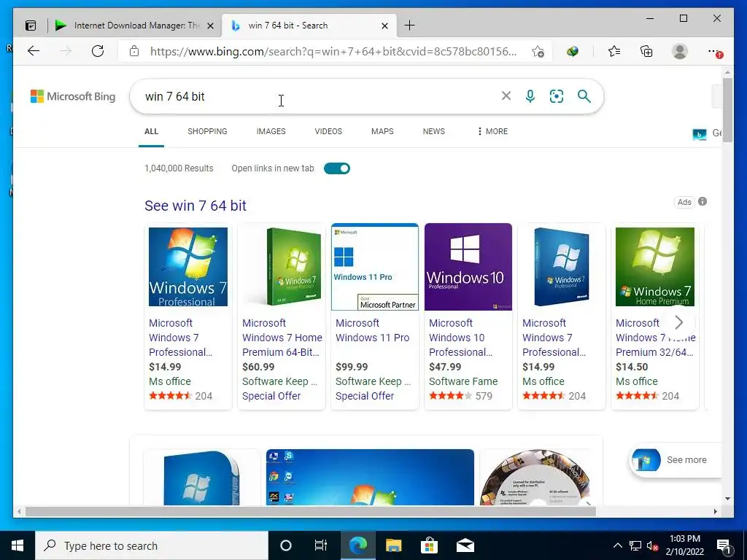Clear the Bing search box text
The height and width of the screenshot is (560, 747).
tap(506, 96)
